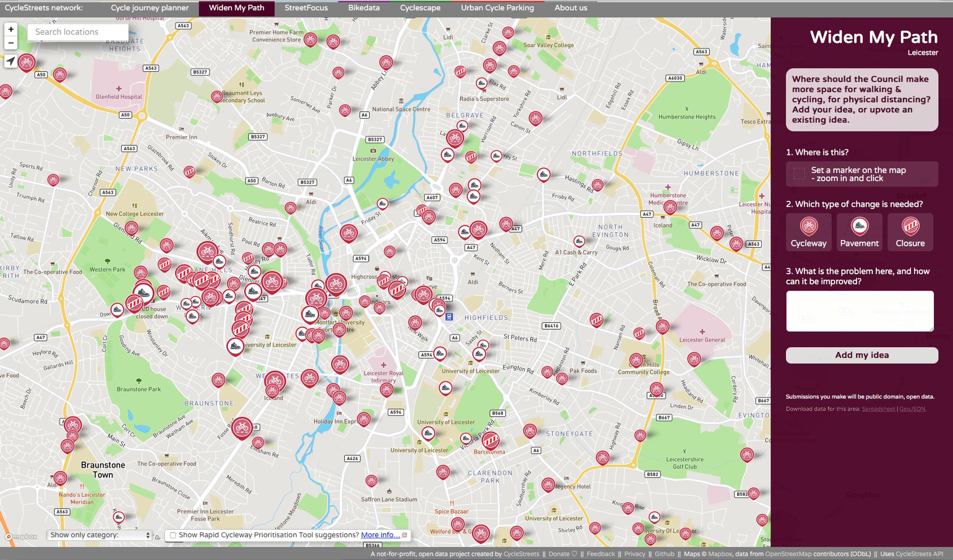Image resolution: width=953 pixels, height=560 pixels.
Task: Toggle Rapid Cycleway Prioritisation Tool suggestions checkbox
Action: [x=173, y=535]
